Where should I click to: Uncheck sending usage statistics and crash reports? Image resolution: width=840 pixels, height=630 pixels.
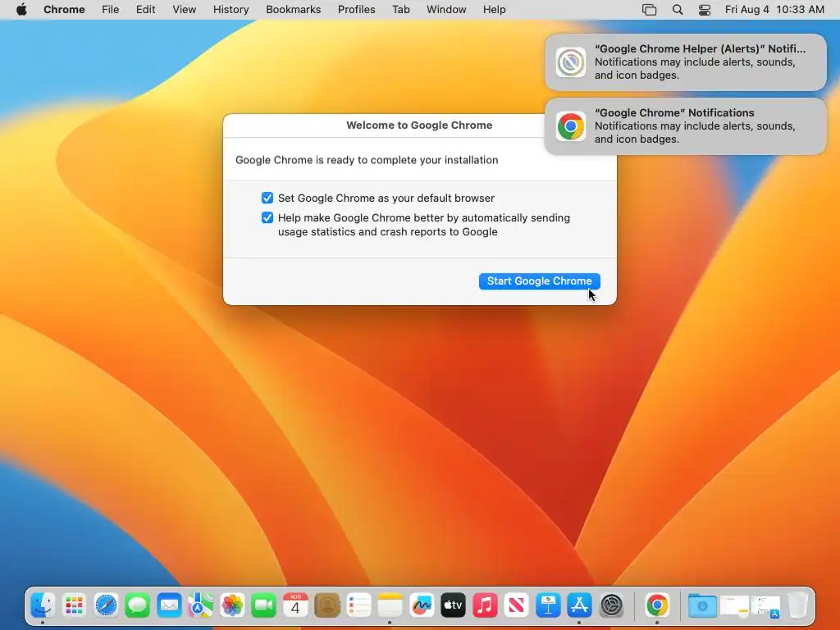tap(267, 218)
